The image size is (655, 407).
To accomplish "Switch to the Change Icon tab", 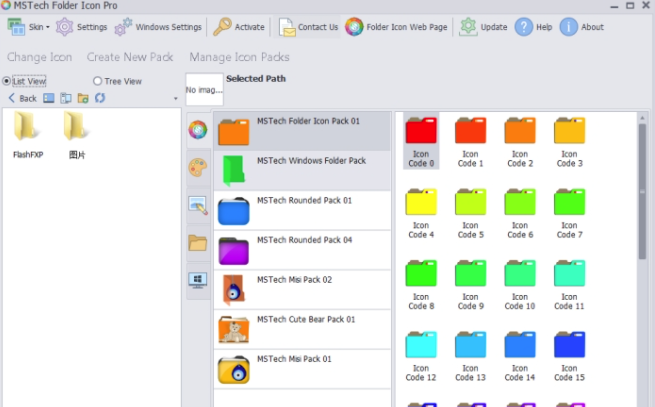I will 39,57.
